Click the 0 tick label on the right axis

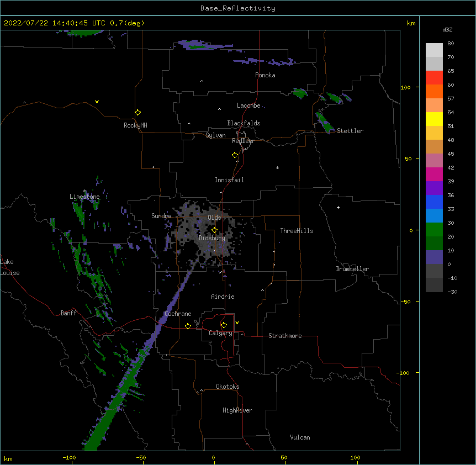point(411,230)
